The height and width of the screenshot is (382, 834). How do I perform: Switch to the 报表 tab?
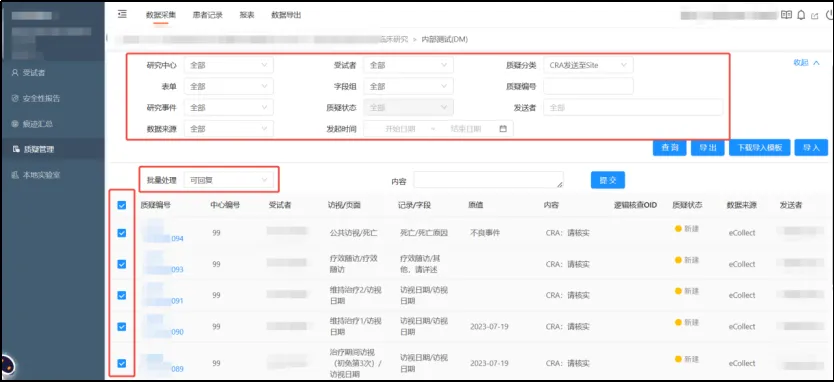pyautogui.click(x=247, y=15)
